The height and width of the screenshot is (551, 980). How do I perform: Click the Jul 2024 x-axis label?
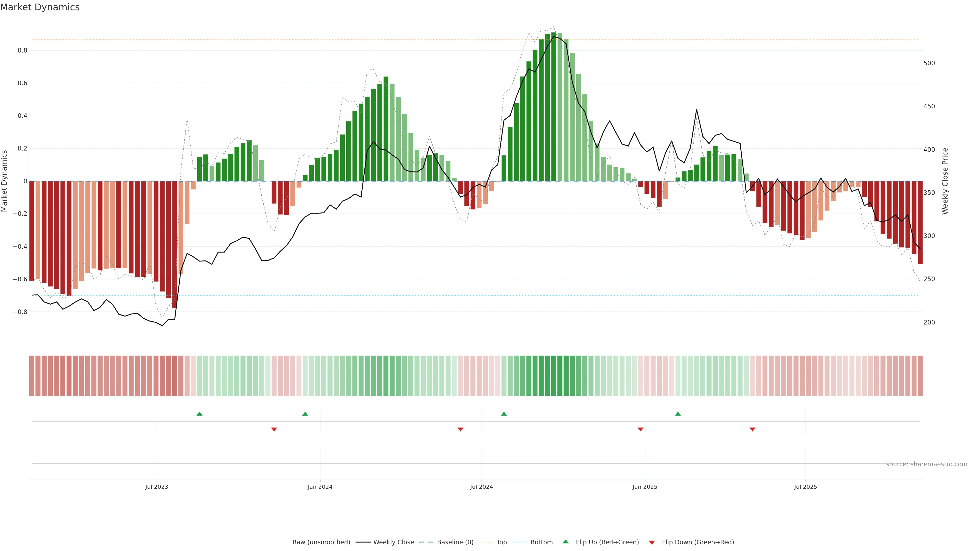coord(481,487)
